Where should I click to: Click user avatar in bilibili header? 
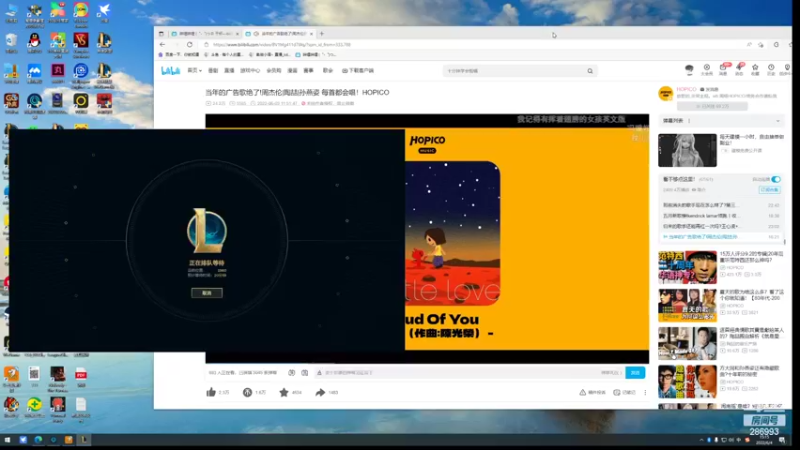click(x=689, y=69)
